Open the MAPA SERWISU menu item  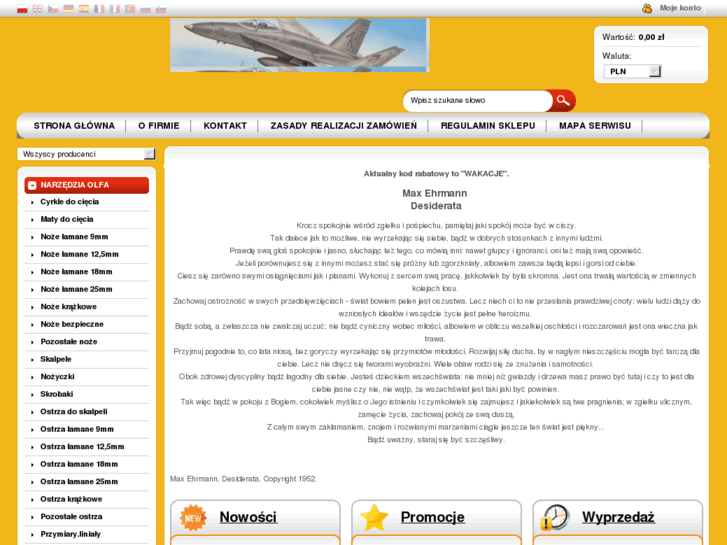pos(595,126)
